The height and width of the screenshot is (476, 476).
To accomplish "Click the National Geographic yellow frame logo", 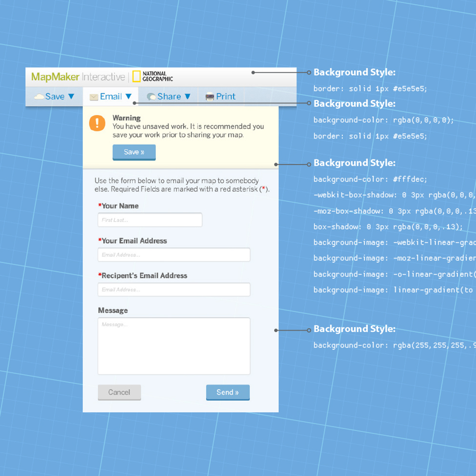I will click(137, 77).
